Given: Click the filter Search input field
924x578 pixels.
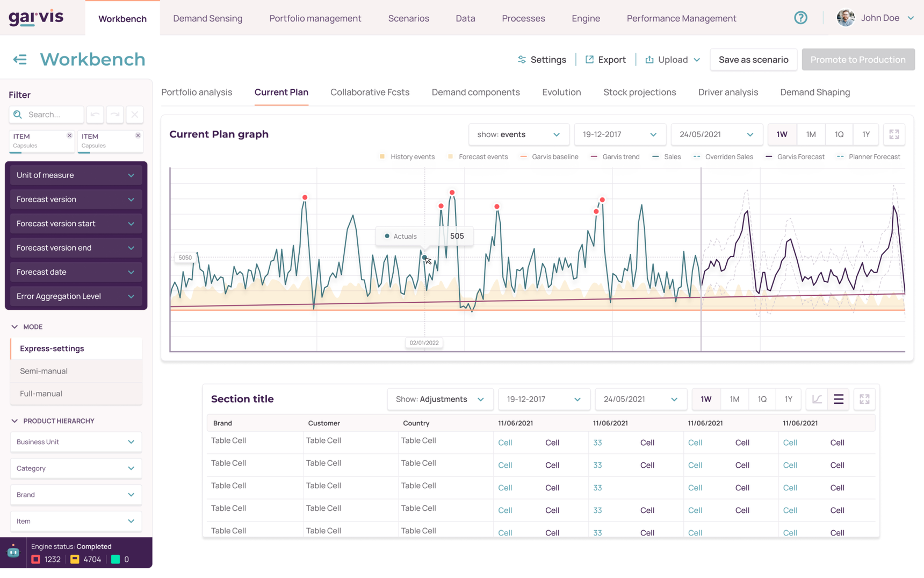Looking at the screenshot, I should point(53,115).
